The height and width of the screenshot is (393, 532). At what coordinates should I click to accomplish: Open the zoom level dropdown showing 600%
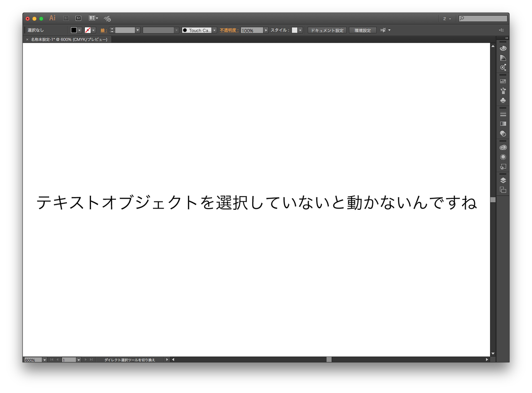[x=44, y=359]
